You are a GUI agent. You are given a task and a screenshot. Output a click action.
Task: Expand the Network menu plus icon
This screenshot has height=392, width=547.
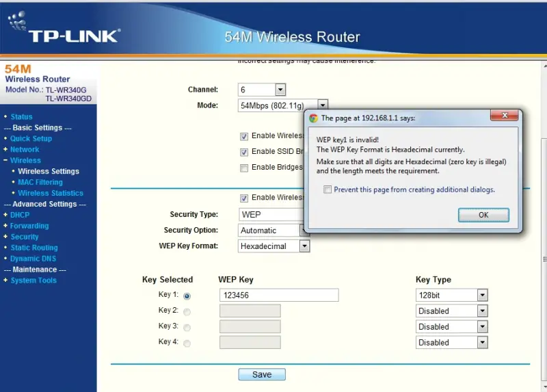[5, 149]
